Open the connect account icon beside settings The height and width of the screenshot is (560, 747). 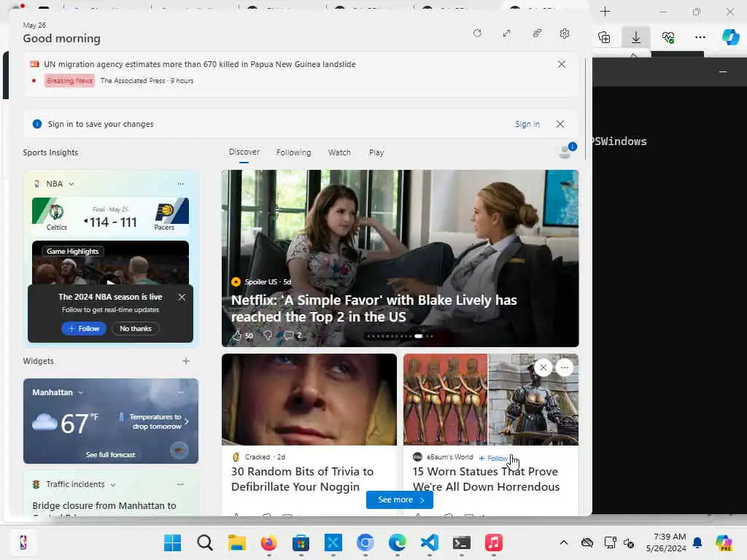point(537,34)
